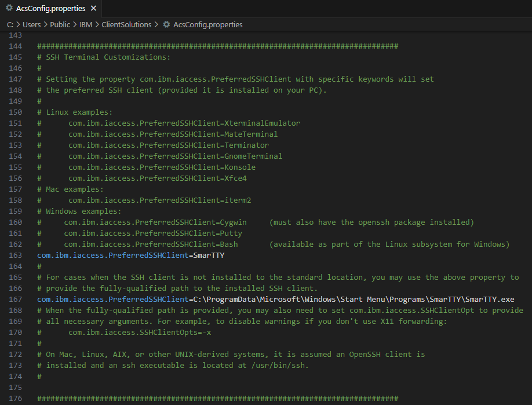Click the word XterminalEmulator
The height and width of the screenshot is (405, 532).
pyautogui.click(x=263, y=123)
